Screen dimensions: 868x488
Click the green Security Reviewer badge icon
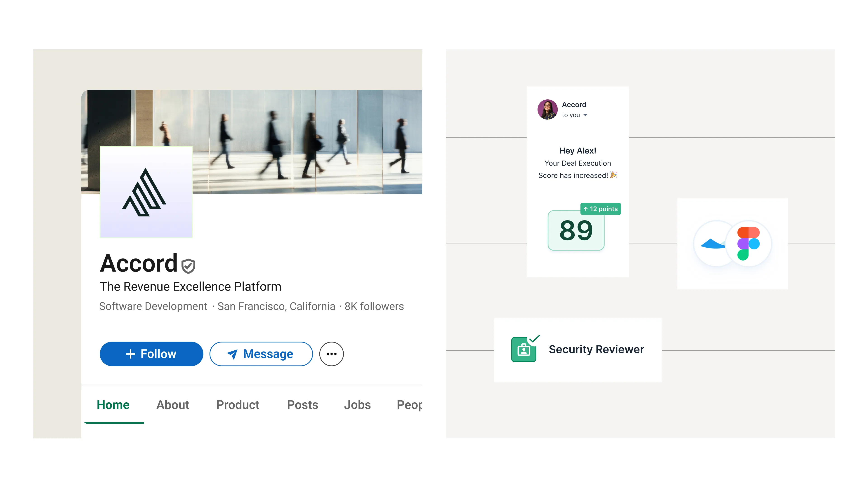click(x=524, y=349)
